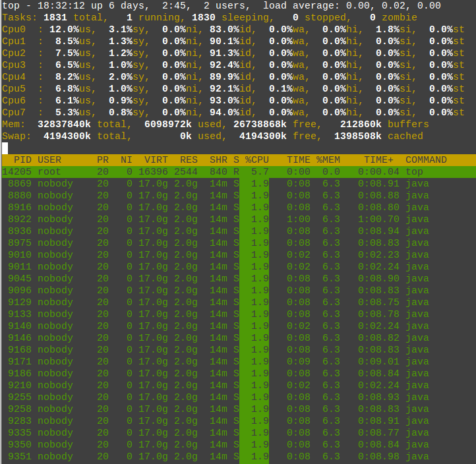The width and height of the screenshot is (476, 464).
Task: Click TIME+ value 0:08.98
Action: pos(378,456)
